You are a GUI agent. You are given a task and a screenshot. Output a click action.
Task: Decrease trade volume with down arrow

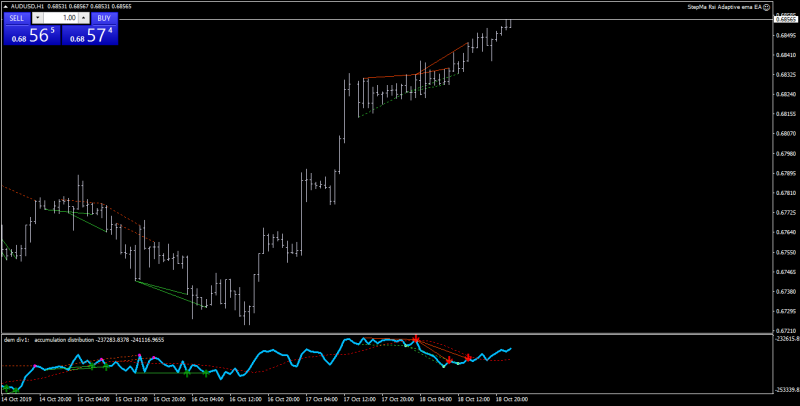[37, 18]
